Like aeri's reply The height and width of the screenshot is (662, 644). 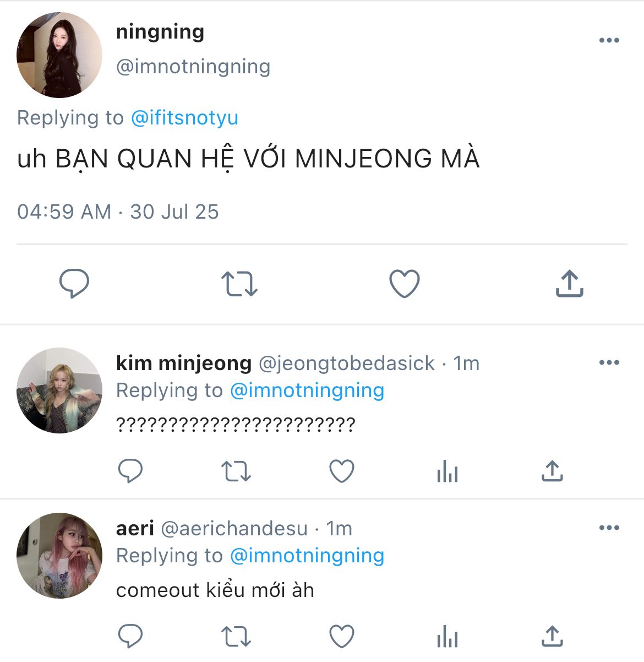(x=341, y=637)
